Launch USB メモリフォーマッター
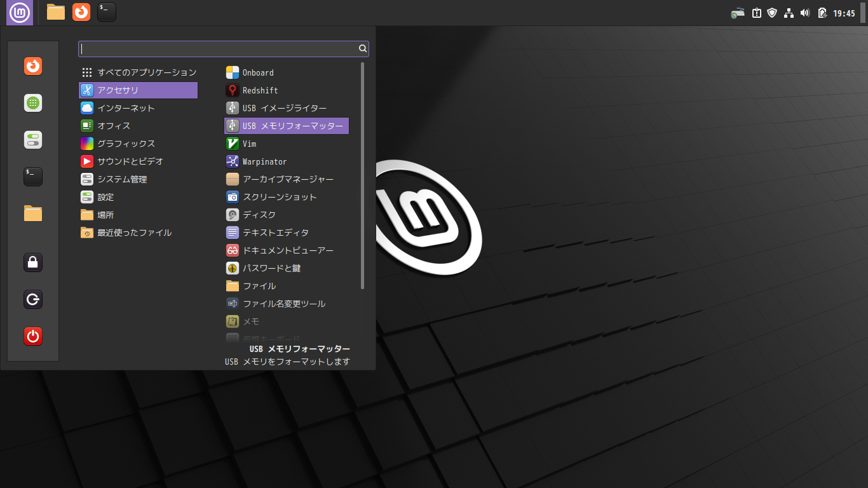Image resolution: width=868 pixels, height=488 pixels. (x=287, y=126)
